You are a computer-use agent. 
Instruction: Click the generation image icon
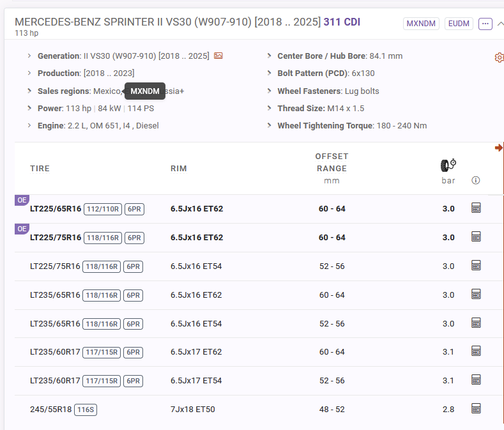point(218,56)
